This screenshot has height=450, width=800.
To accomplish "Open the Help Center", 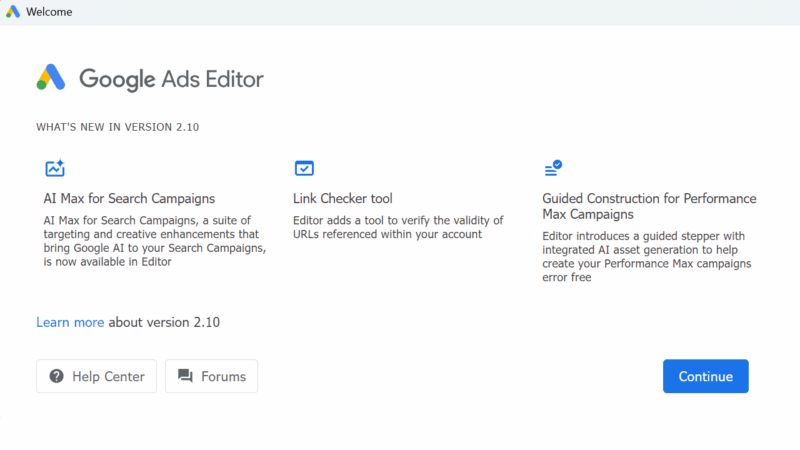I will (x=96, y=376).
